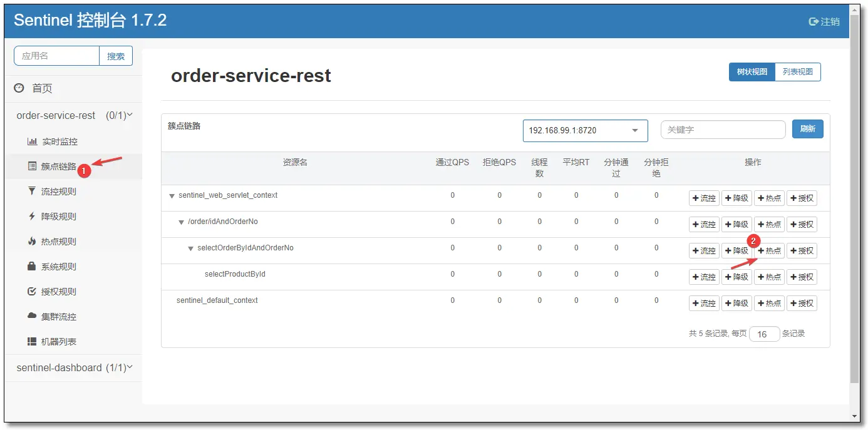Viewport: 868px width, 430px height.
Task: Collapse the order-service-rest app group
Action: [73, 115]
